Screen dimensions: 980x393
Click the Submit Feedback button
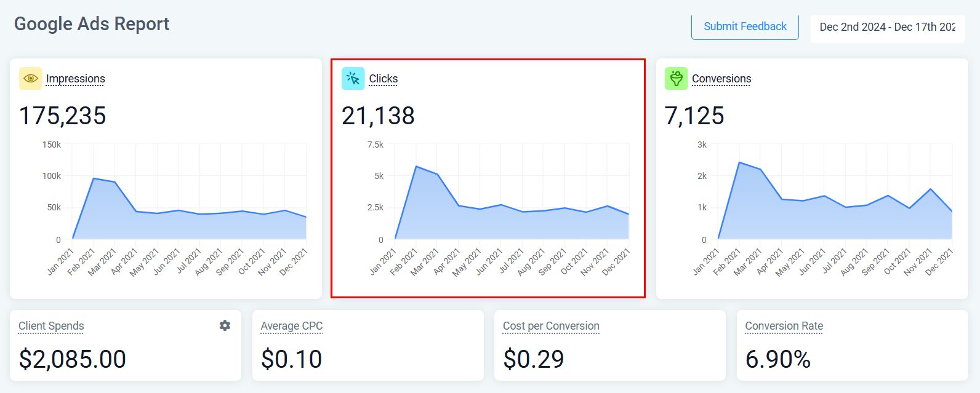coord(745,27)
